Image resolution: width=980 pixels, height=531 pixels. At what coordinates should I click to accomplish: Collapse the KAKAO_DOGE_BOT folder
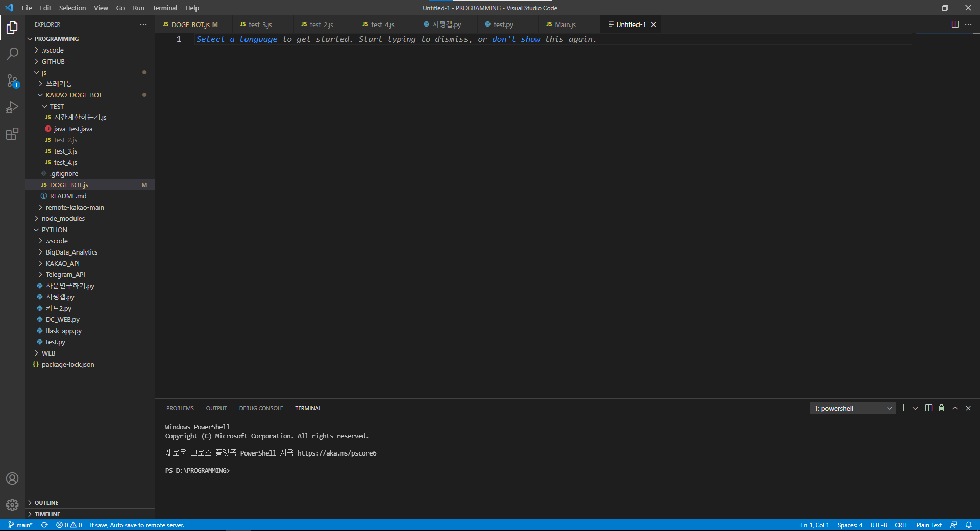click(x=74, y=95)
